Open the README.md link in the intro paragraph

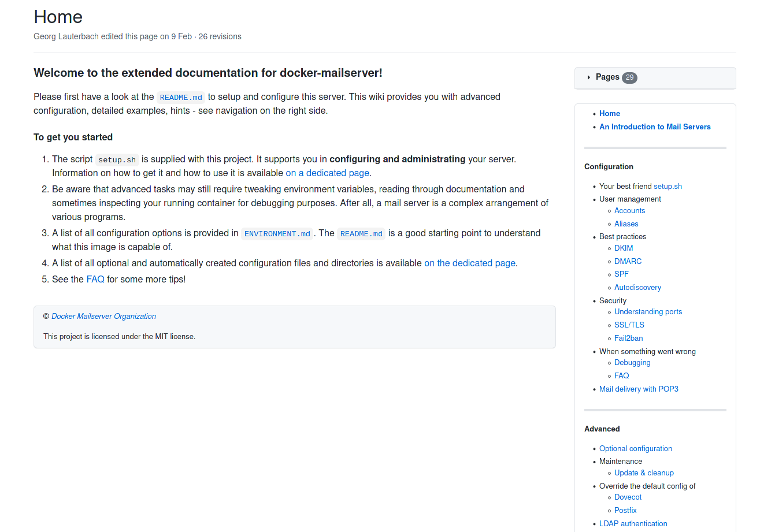pyautogui.click(x=181, y=97)
